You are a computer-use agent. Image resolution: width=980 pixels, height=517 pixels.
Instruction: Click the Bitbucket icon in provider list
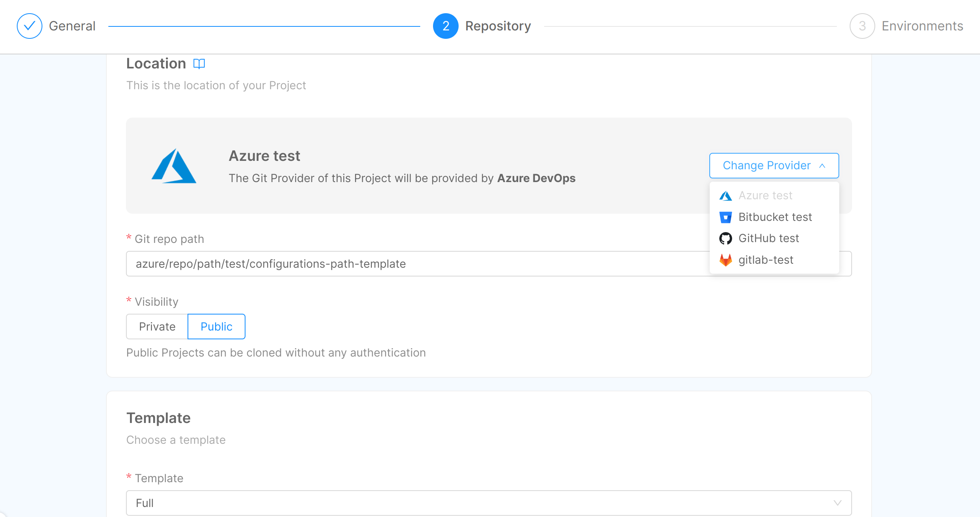click(725, 217)
